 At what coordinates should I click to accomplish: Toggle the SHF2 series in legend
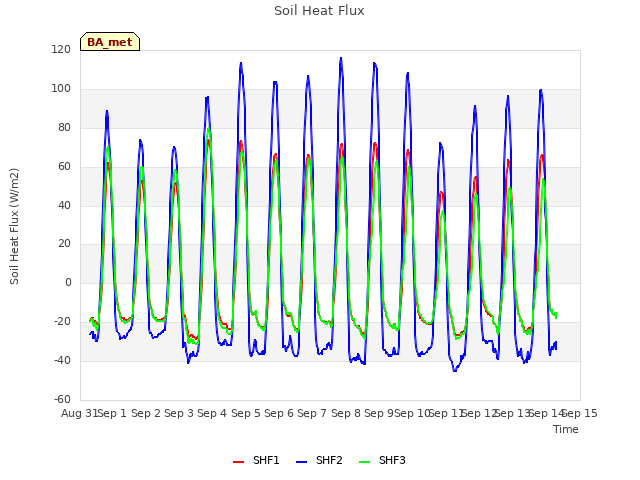pos(319,460)
